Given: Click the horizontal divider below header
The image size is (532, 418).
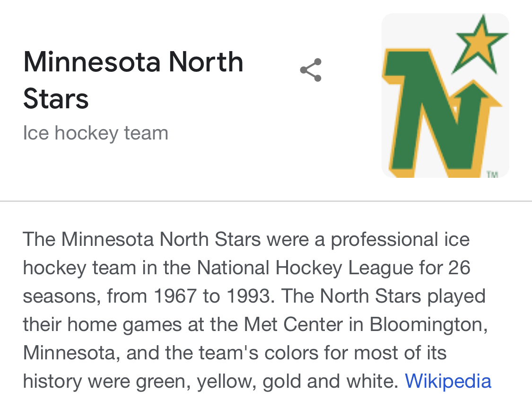Looking at the screenshot, I should click(x=266, y=201).
